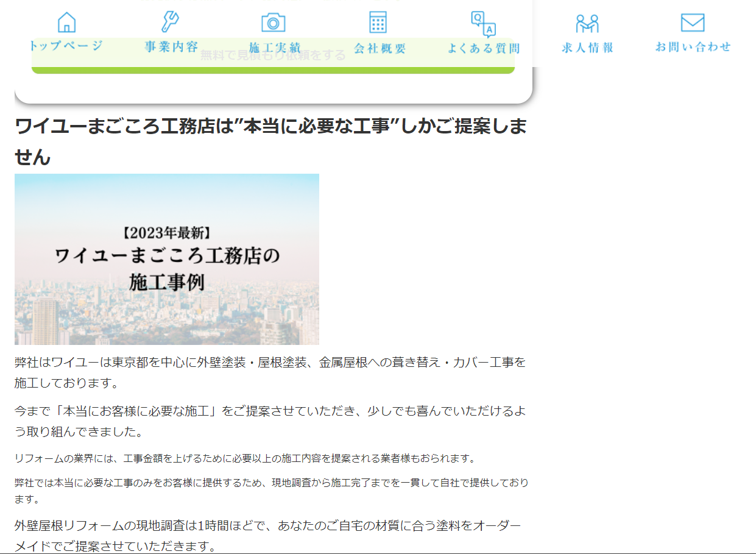The width and height of the screenshot is (756, 554).
Task: Click the house icon for top page
Action: 66,23
